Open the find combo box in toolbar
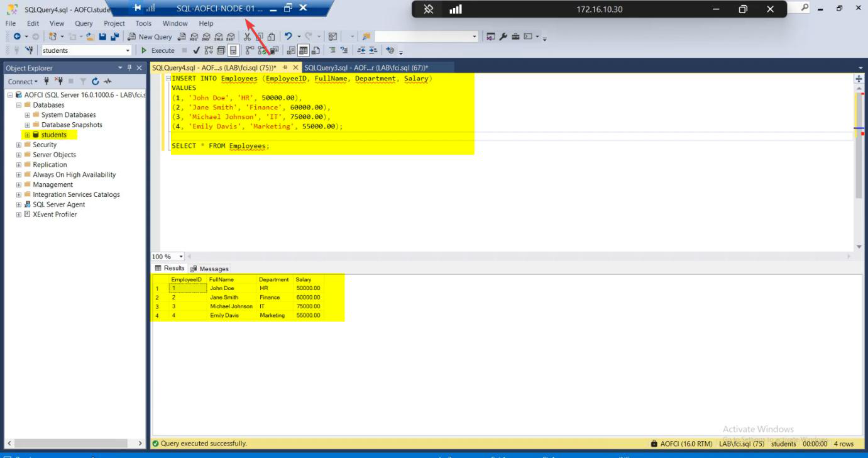This screenshot has width=868, height=458. (426, 36)
